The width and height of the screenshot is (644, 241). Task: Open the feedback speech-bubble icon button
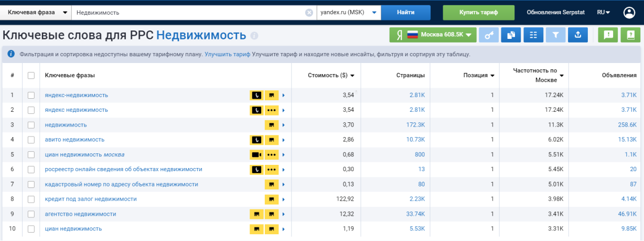click(608, 35)
